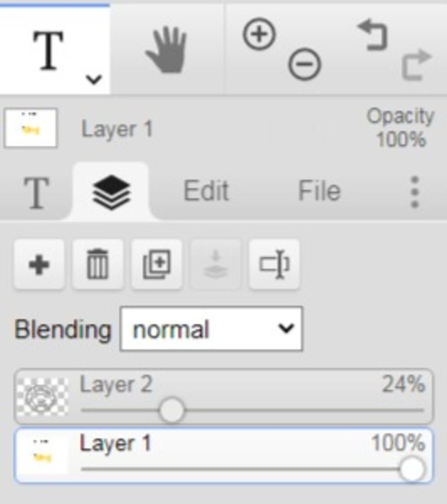This screenshot has width=447, height=504.
Task: Click the zoom out minus icon
Action: click(x=304, y=64)
